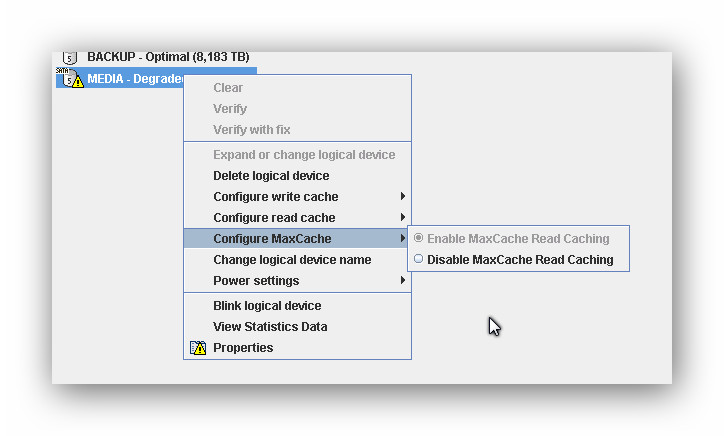Select Enable MaxCache Read Caching radio button
The height and width of the screenshot is (436, 724).
(418, 239)
